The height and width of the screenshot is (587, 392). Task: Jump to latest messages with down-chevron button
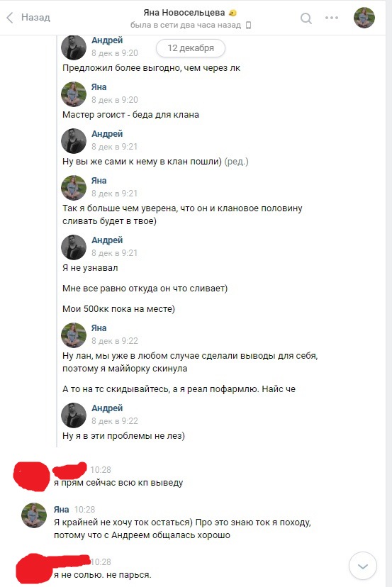[362, 566]
